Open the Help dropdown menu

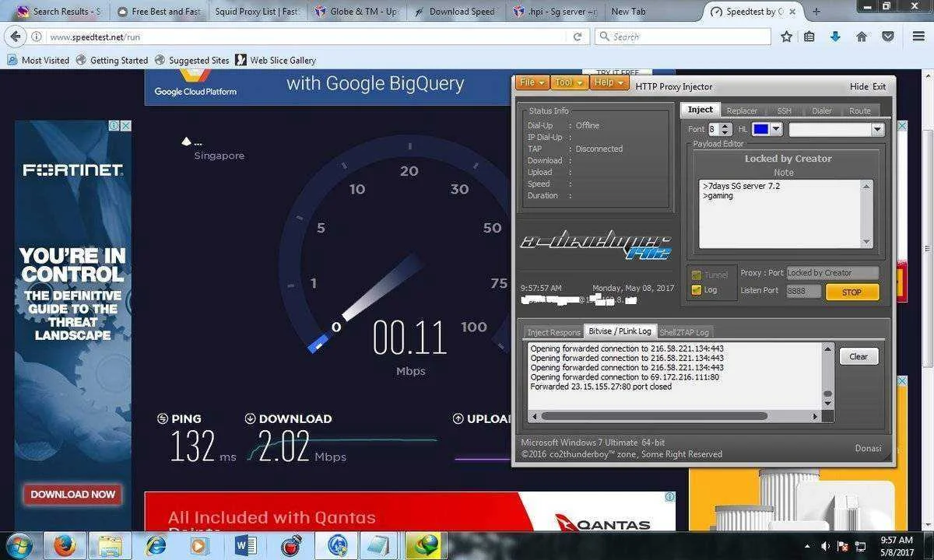point(609,82)
